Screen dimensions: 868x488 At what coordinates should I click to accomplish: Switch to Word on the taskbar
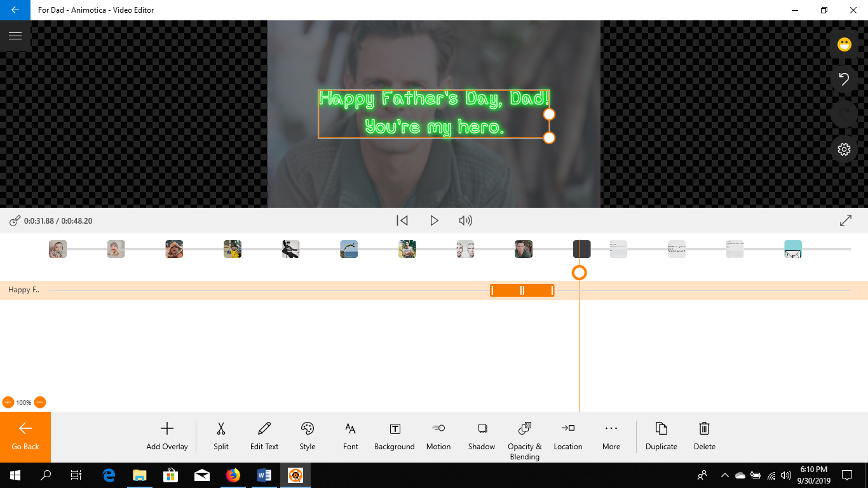[x=264, y=475]
